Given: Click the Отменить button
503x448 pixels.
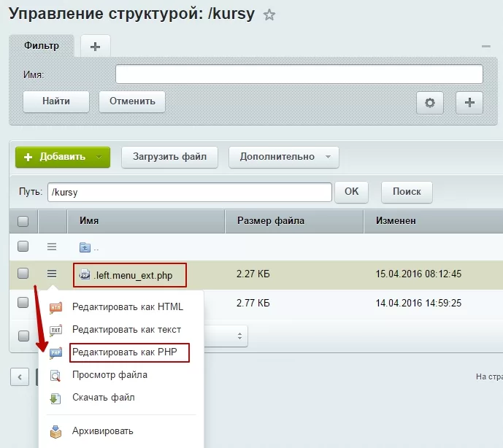Looking at the screenshot, I should (132, 101).
